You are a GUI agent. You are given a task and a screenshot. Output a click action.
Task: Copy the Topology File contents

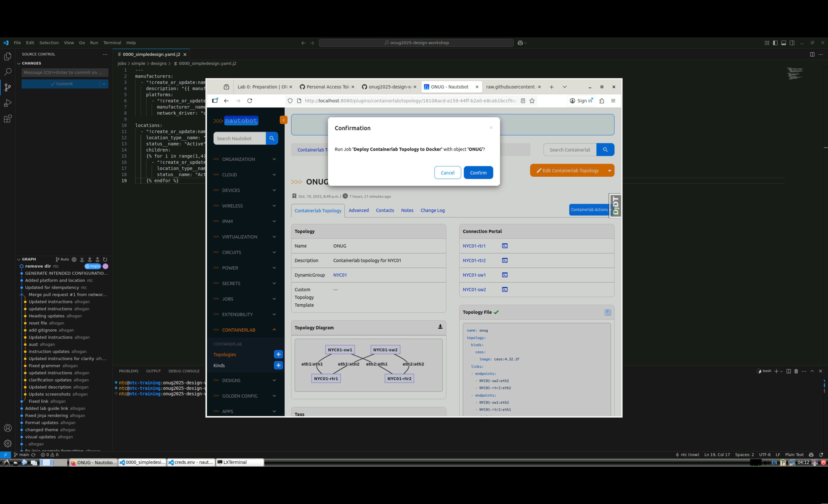point(608,313)
